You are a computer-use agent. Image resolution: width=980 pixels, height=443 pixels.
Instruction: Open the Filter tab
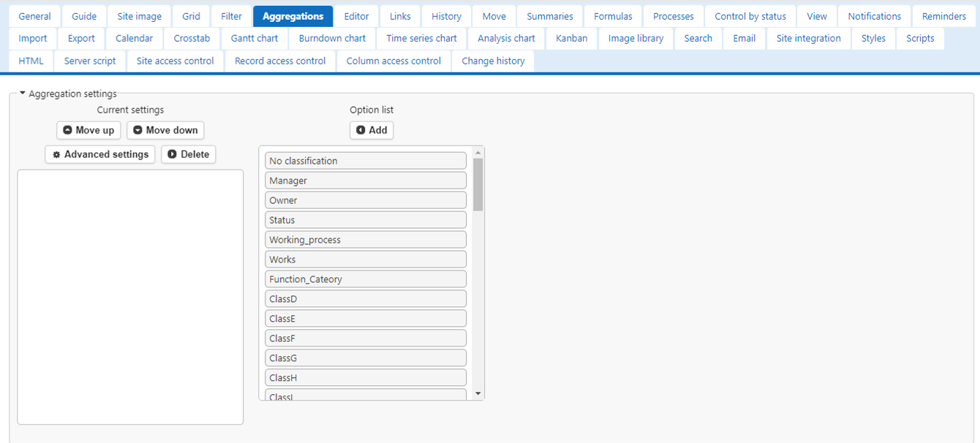click(x=231, y=16)
